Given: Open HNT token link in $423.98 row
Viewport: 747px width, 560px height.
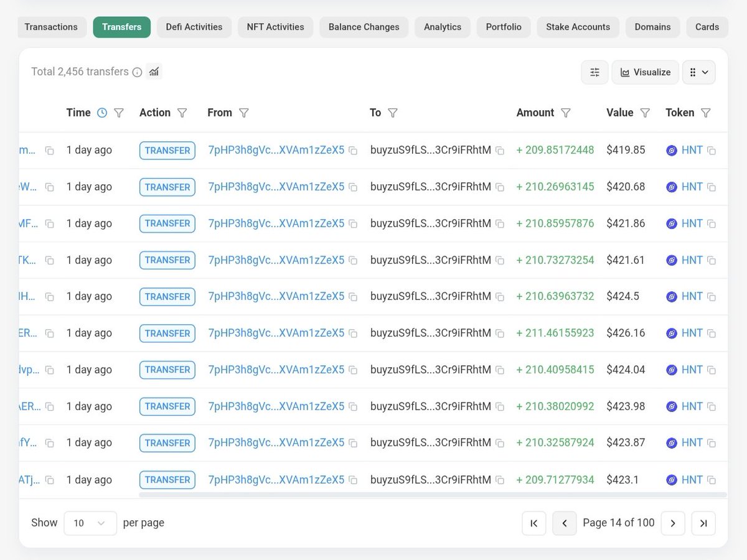Looking at the screenshot, I should pyautogui.click(x=692, y=406).
